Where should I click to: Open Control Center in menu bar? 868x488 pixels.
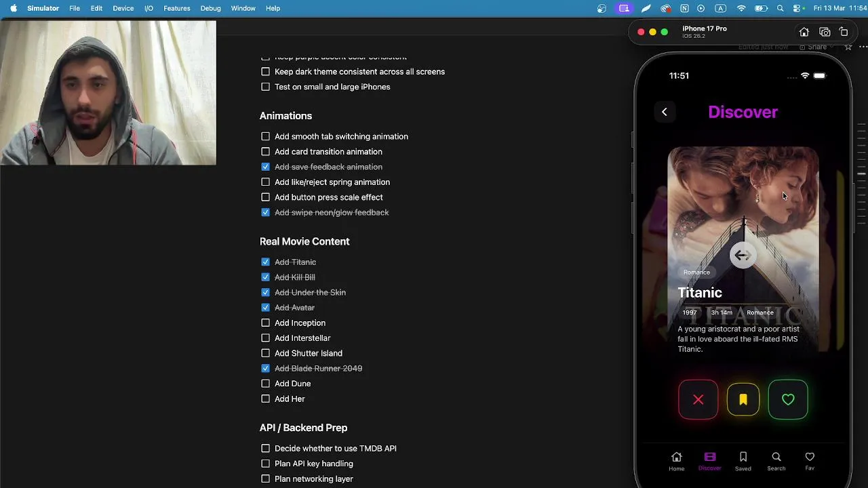(x=798, y=8)
